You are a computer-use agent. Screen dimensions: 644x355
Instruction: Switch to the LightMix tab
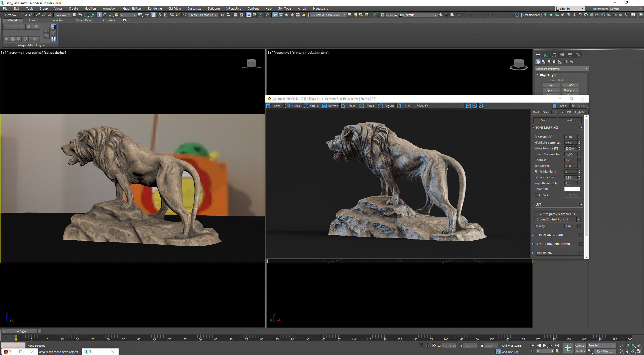(x=581, y=112)
